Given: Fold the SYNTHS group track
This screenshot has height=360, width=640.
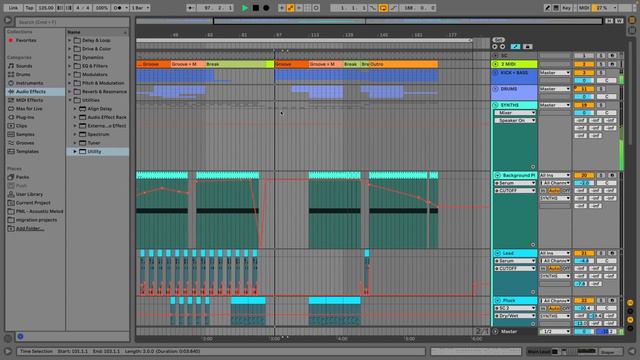Looking at the screenshot, I should point(496,105).
